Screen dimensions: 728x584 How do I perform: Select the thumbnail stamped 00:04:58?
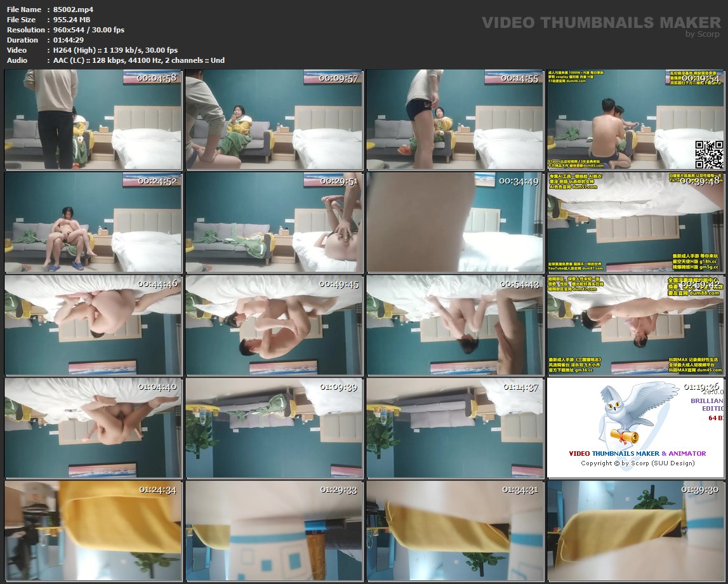pos(93,119)
